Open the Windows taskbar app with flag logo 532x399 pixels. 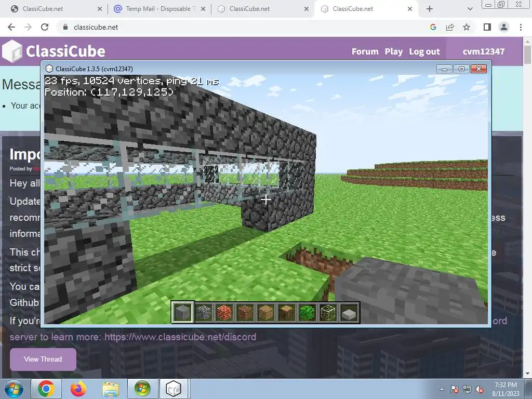[142, 389]
